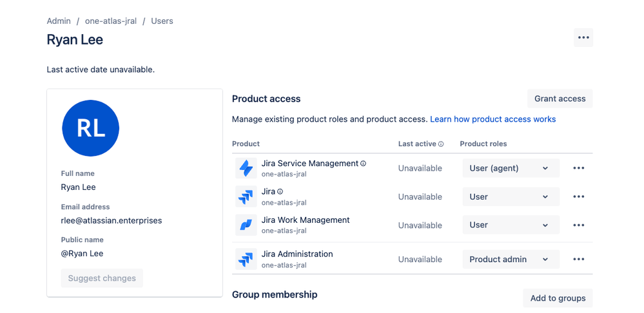Screen dimensions: 644x313
Task: Open the Jira product role dropdown
Action: coord(510,196)
